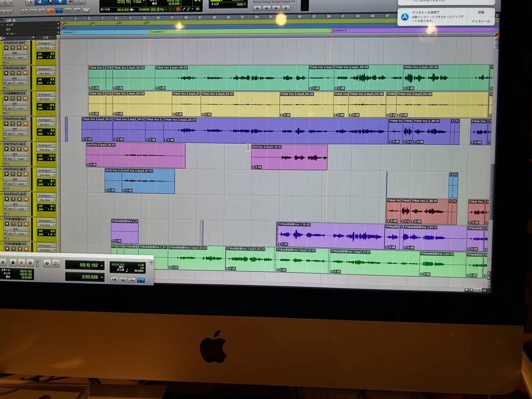Open the 波形 view selector on cho1Vox2.dp3

pos(16,154)
